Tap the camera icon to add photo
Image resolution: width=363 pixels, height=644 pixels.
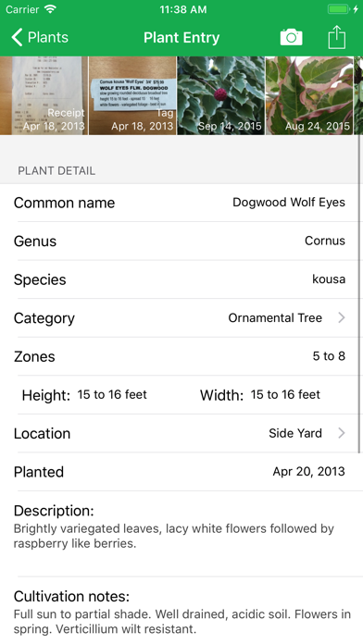(291, 37)
